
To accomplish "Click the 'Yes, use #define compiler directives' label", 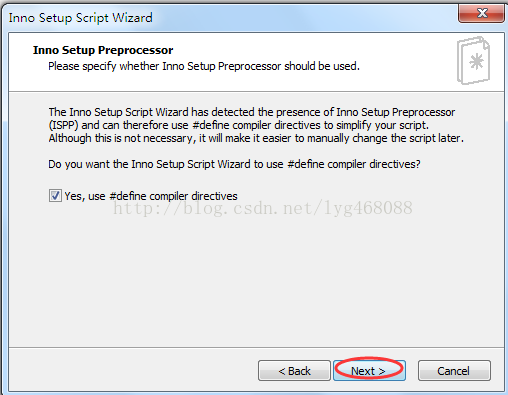I will [x=151, y=196].
